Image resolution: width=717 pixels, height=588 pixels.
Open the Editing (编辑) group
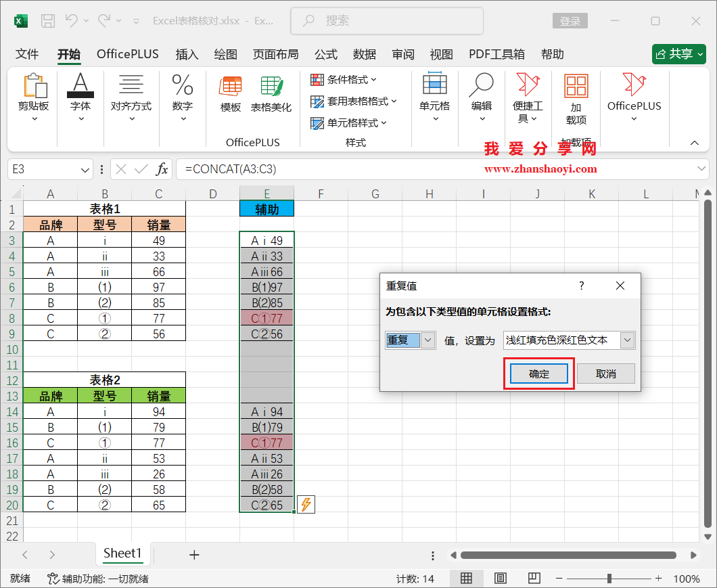pos(482,97)
